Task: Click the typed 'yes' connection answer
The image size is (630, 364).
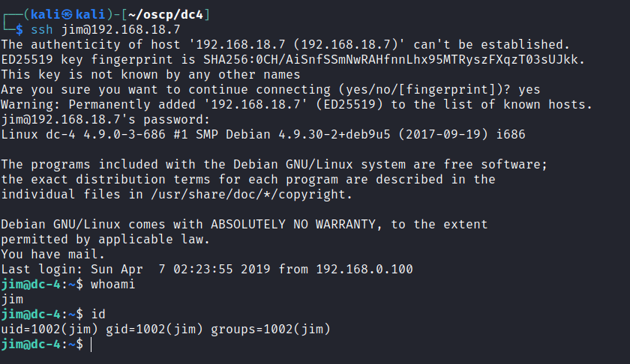Action: pyautogui.click(x=529, y=90)
